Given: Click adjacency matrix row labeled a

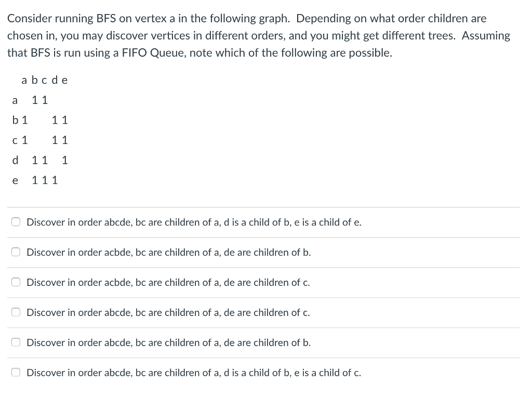Looking at the screenshot, I should (30, 100).
